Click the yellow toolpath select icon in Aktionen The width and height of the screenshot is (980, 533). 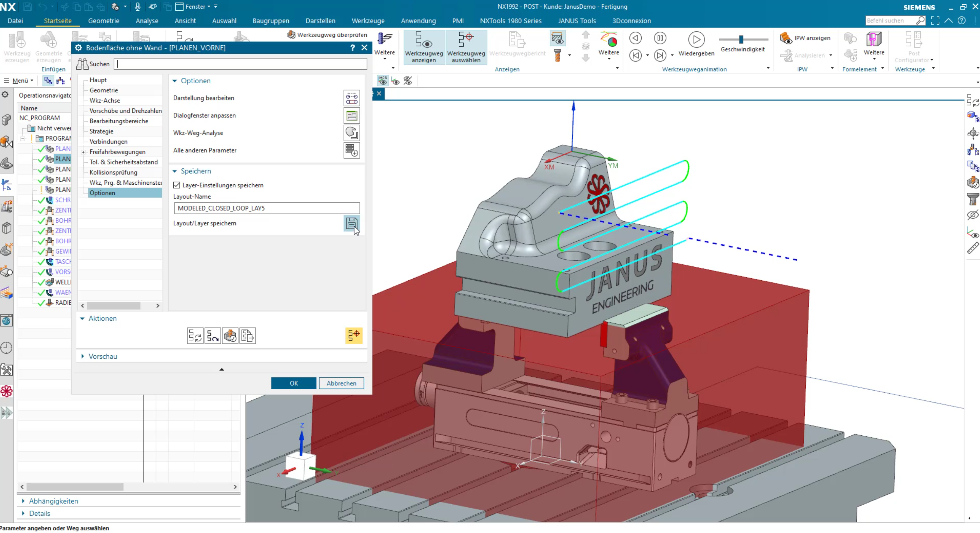click(x=354, y=336)
